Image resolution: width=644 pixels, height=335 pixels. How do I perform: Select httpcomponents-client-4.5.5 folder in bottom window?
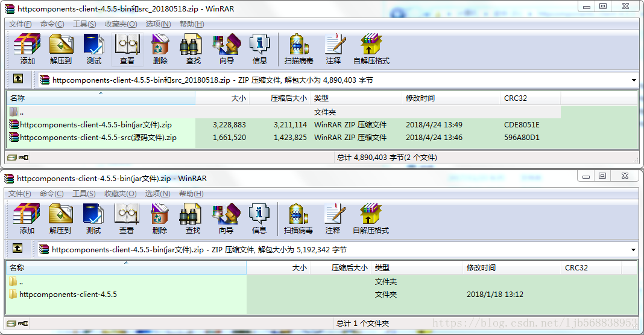click(314, 295)
